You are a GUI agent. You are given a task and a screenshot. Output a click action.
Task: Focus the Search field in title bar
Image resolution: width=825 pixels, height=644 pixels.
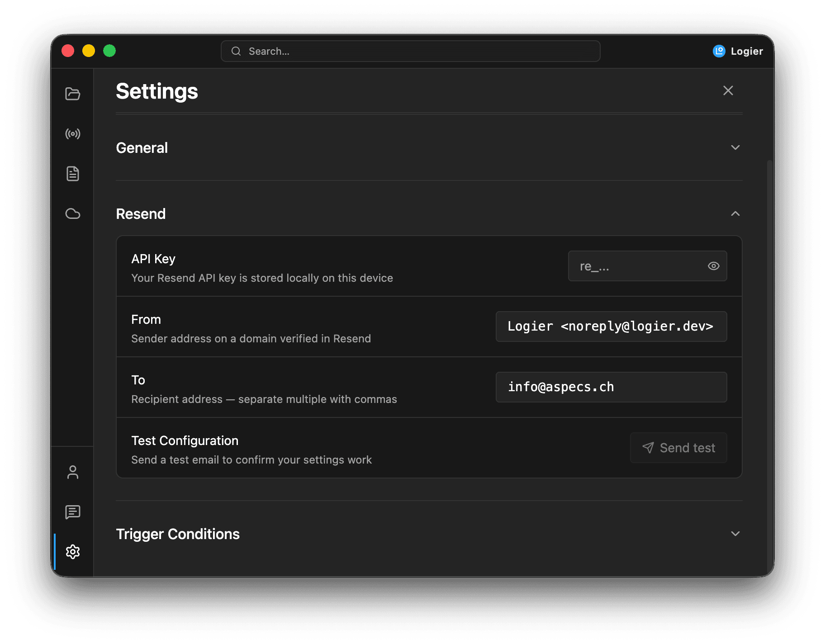click(x=410, y=51)
